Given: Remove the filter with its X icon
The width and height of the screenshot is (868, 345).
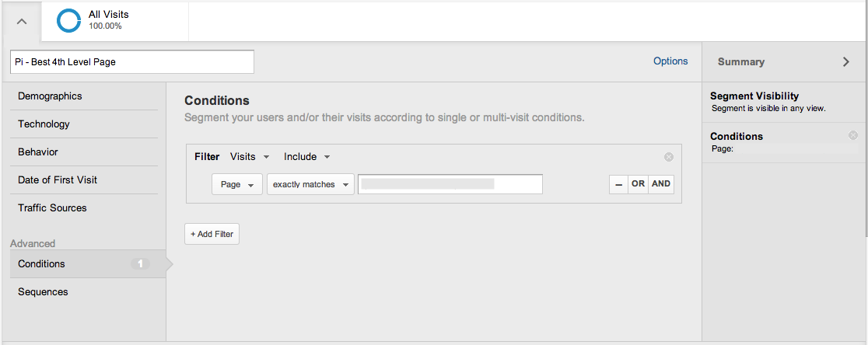Looking at the screenshot, I should tap(669, 157).
